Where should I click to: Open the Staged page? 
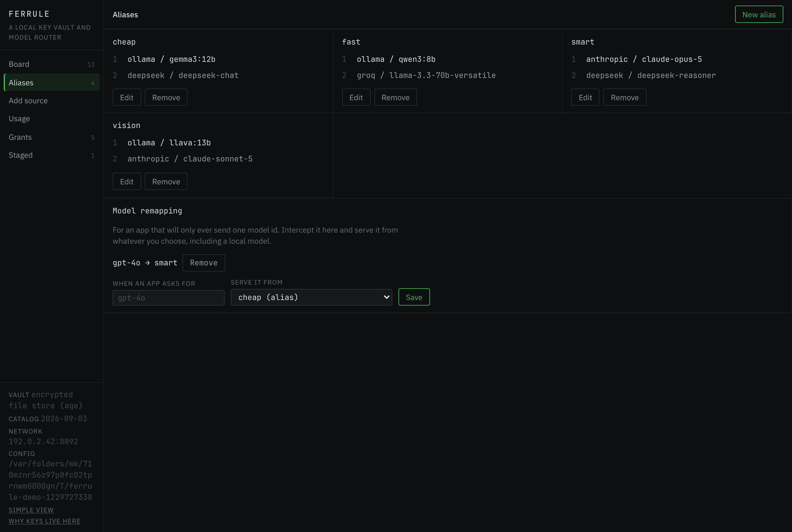point(52,155)
